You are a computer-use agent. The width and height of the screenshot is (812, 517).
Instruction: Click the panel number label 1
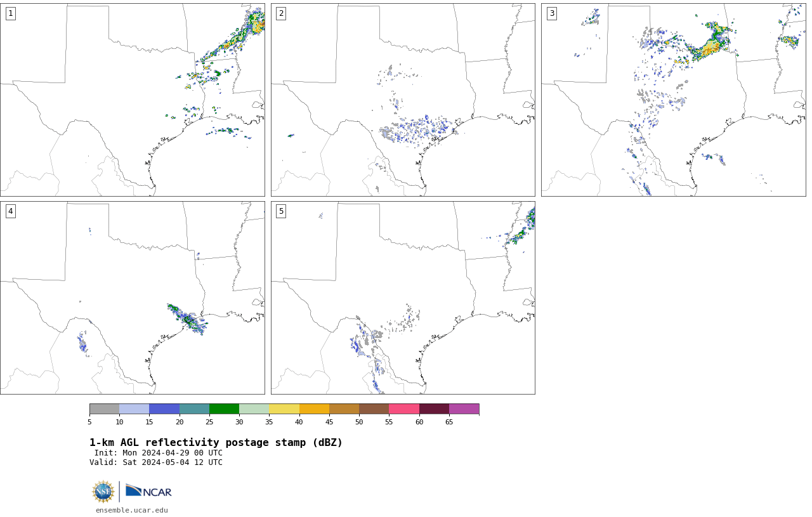(x=10, y=13)
